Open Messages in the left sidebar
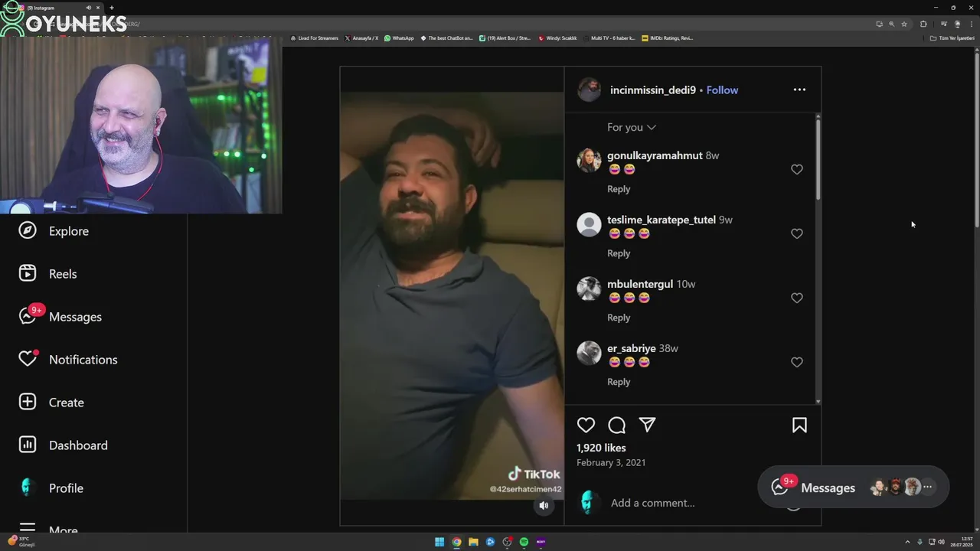This screenshot has height=551, width=980. click(60, 317)
